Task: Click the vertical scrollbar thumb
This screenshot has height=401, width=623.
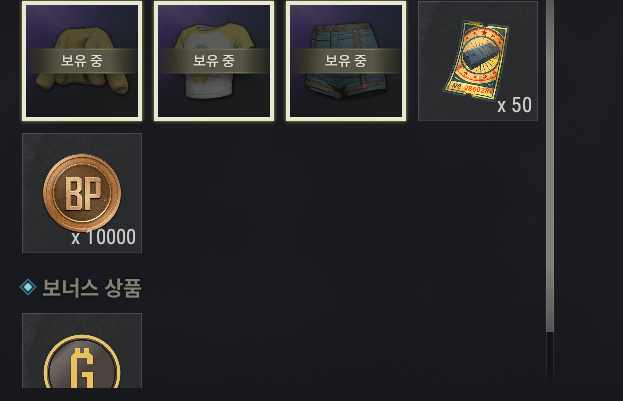Action: coord(550,166)
